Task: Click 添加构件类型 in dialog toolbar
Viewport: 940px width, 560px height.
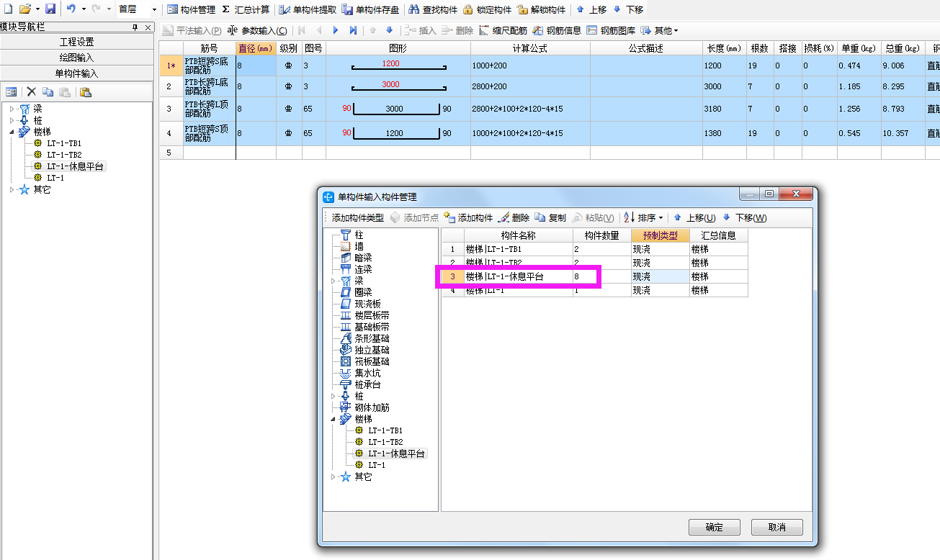Action: click(358, 218)
